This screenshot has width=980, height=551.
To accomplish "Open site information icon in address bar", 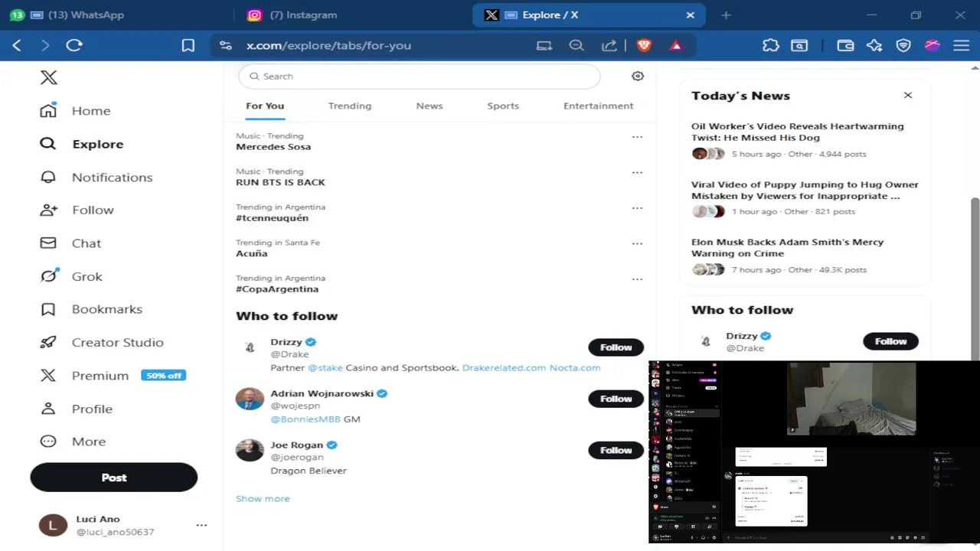I will point(225,46).
